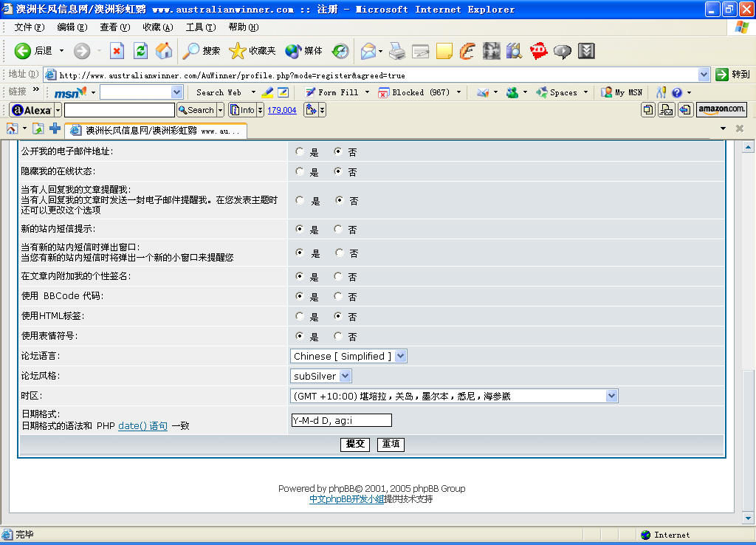Click the red Stop loading icon
Viewport: 756px width, 545px height.
[117, 51]
